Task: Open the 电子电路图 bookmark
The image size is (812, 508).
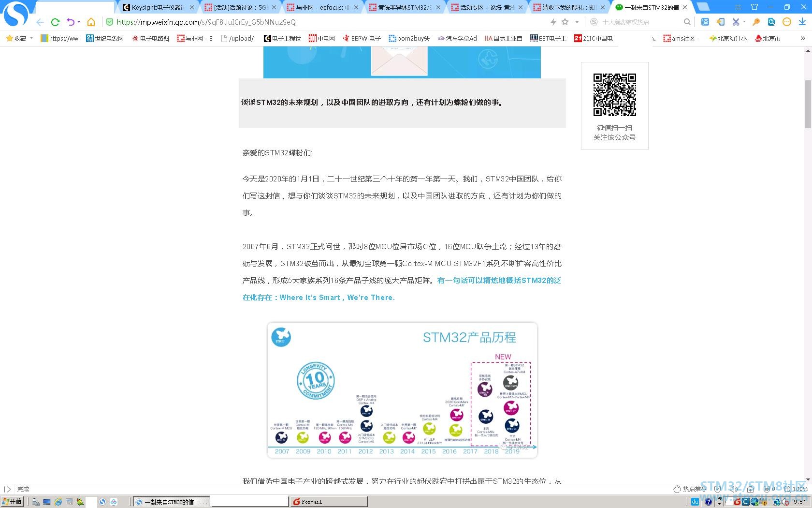Action: click(x=151, y=38)
